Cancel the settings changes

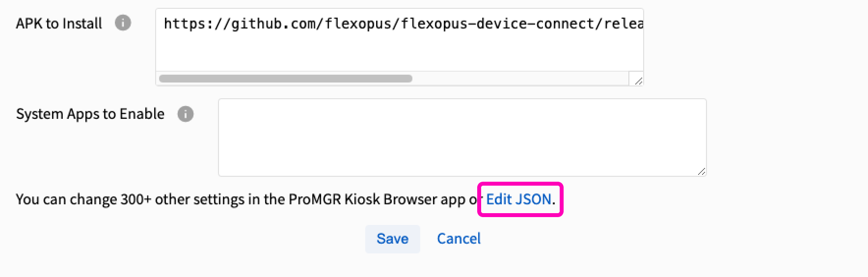click(x=459, y=239)
